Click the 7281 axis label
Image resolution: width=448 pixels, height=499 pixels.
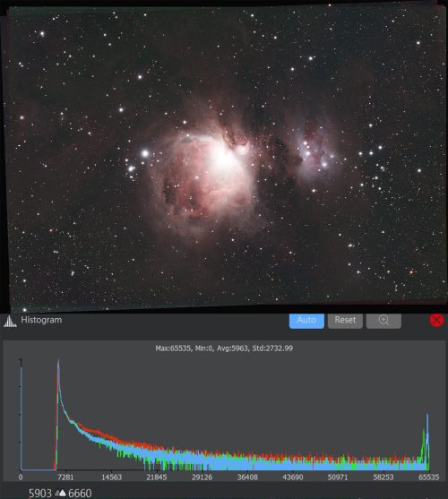pos(66,477)
